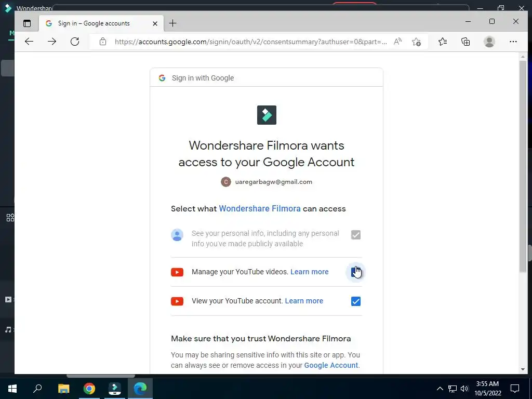Select the Sign in – Google accounts tab
This screenshot has width=532, height=399.
[x=101, y=23]
